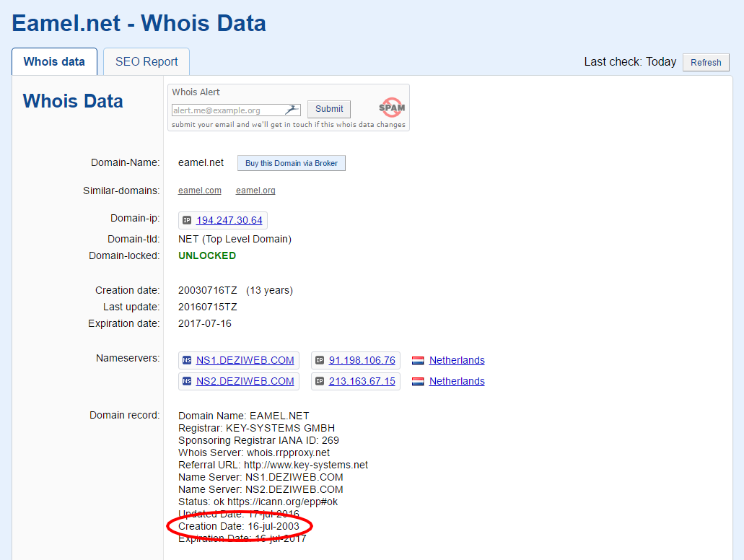Click the last update value 20160715TZ
The width and height of the screenshot is (744, 560).
[207, 307]
